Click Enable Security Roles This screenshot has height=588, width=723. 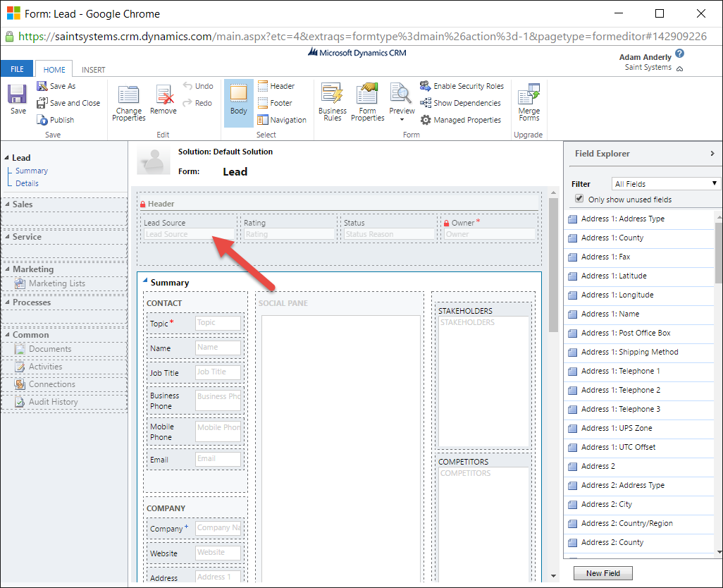pyautogui.click(x=462, y=86)
